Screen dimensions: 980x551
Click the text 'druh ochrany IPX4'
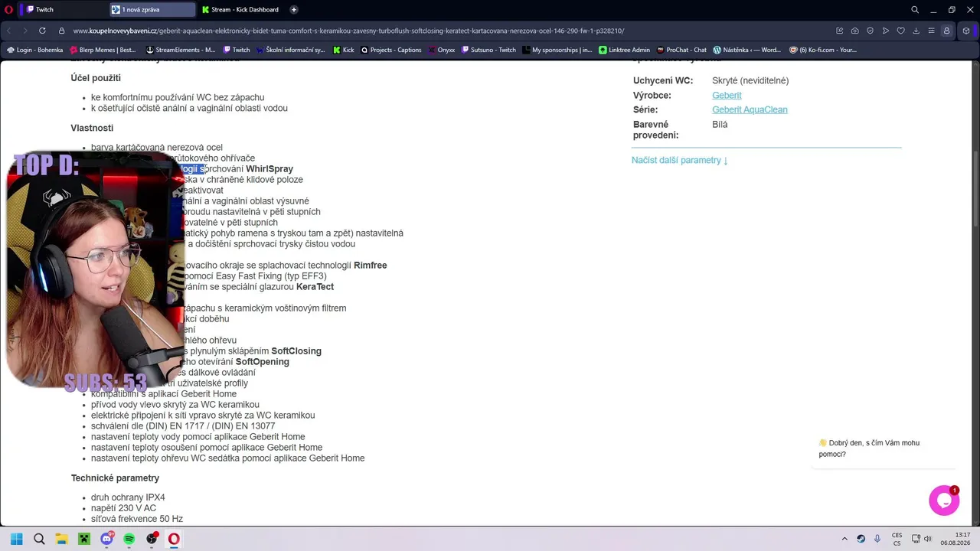coord(128,498)
